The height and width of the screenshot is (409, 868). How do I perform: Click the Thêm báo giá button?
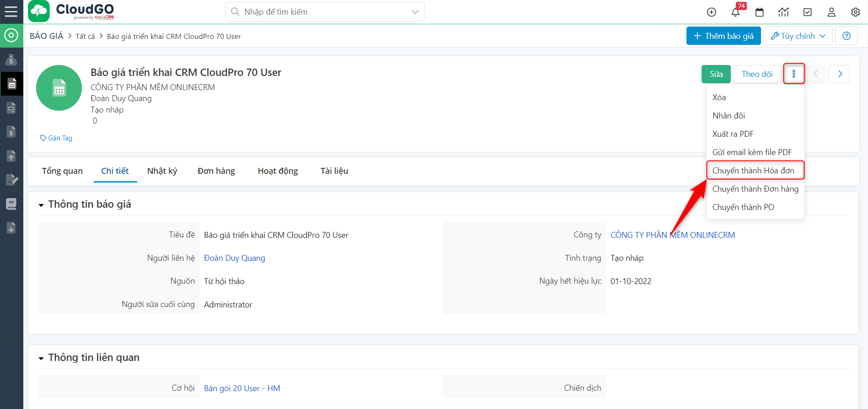[x=723, y=36]
